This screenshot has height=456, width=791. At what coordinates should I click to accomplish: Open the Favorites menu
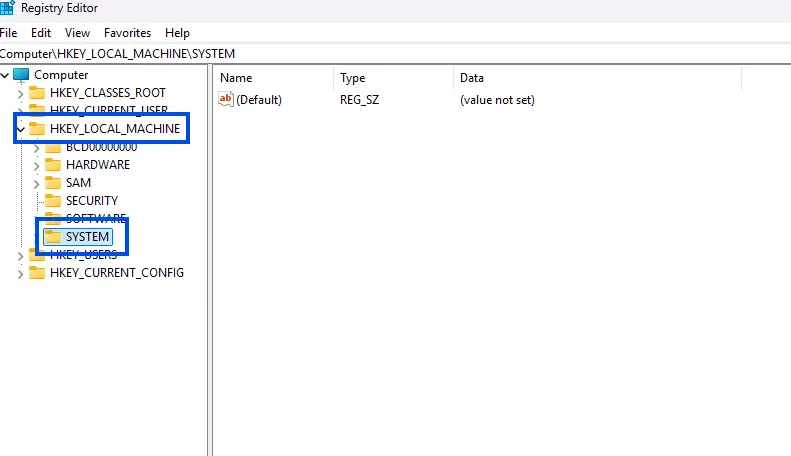(127, 33)
